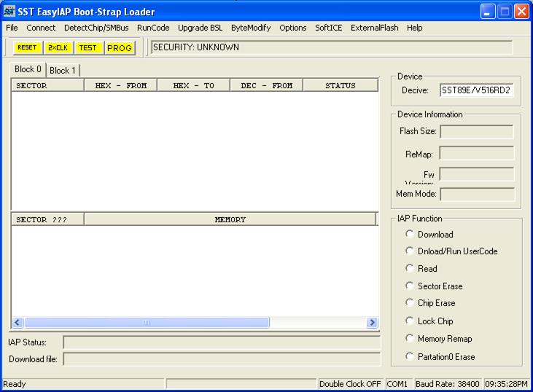533x392 pixels.
Task: Click the Device name field SST89E/V516RD2
Action: click(x=476, y=90)
